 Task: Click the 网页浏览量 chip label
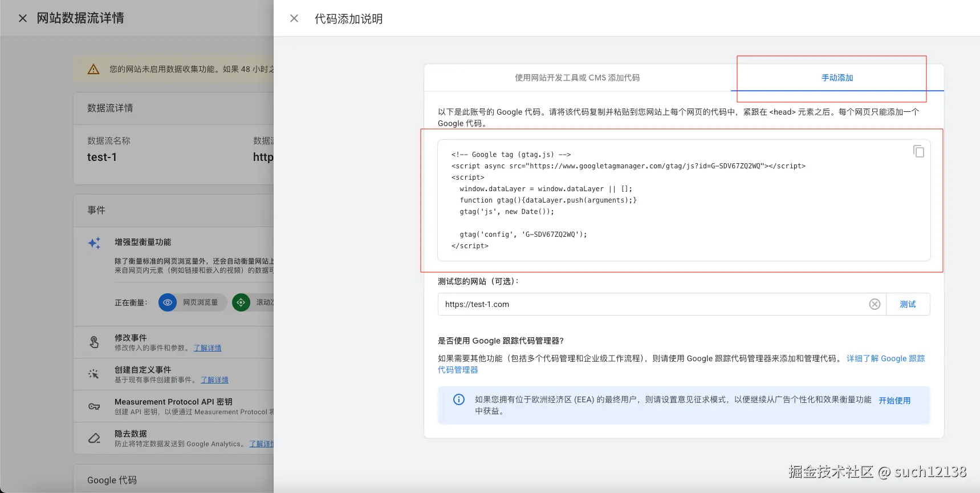(x=200, y=302)
